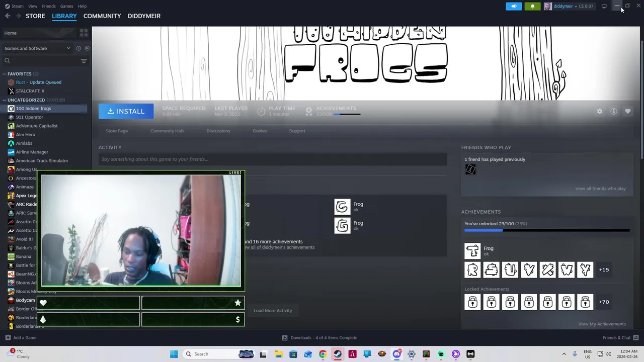Switch library to grid view icon

(x=84, y=33)
